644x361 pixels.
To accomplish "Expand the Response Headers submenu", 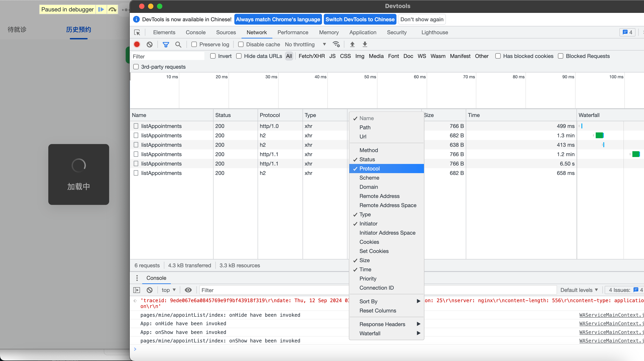I will click(386, 324).
